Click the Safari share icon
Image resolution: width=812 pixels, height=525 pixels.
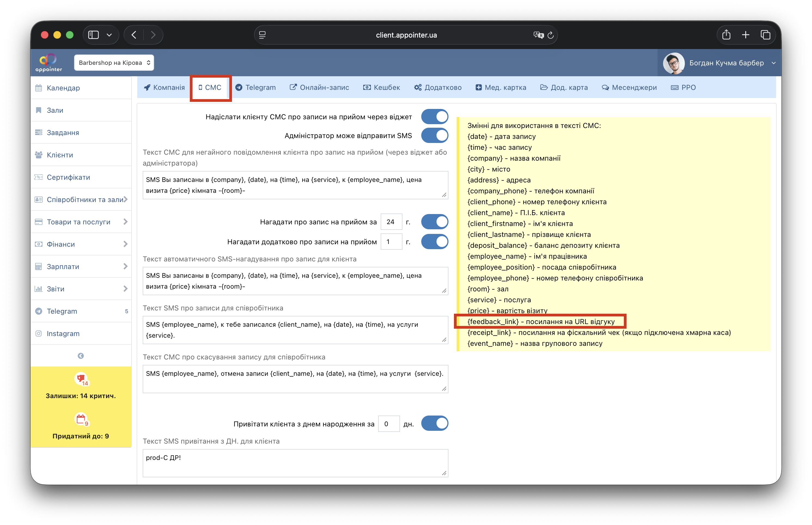726,35
